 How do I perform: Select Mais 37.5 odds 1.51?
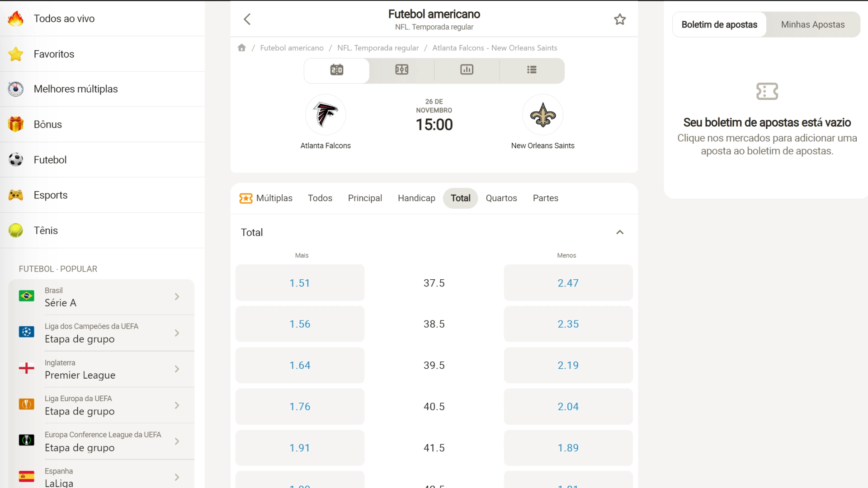point(300,283)
